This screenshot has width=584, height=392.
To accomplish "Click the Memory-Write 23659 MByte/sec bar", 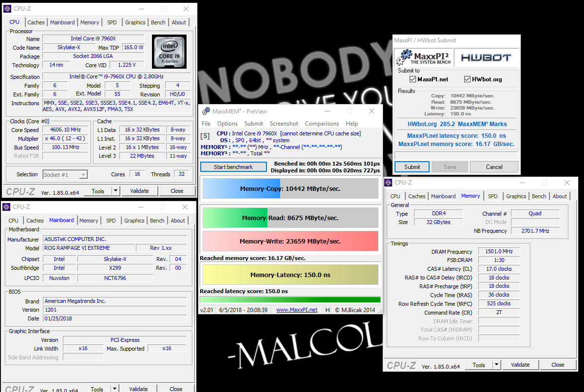I will (x=290, y=241).
